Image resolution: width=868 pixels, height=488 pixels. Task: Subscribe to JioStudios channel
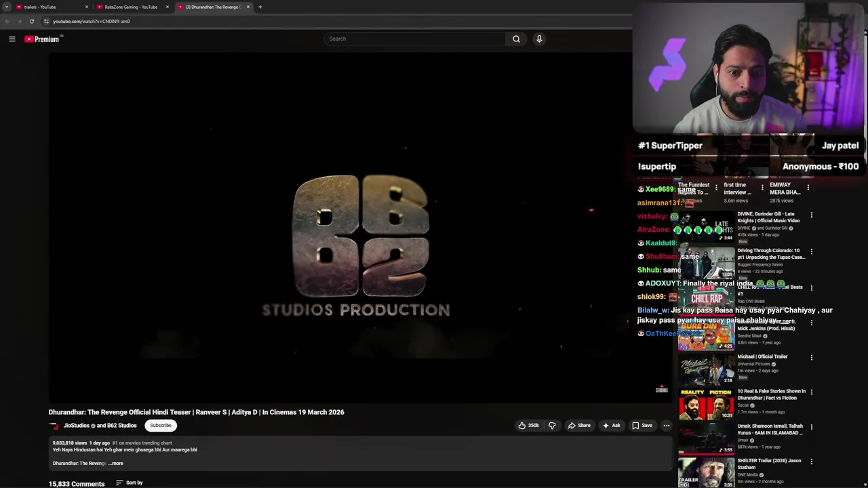coord(161,426)
